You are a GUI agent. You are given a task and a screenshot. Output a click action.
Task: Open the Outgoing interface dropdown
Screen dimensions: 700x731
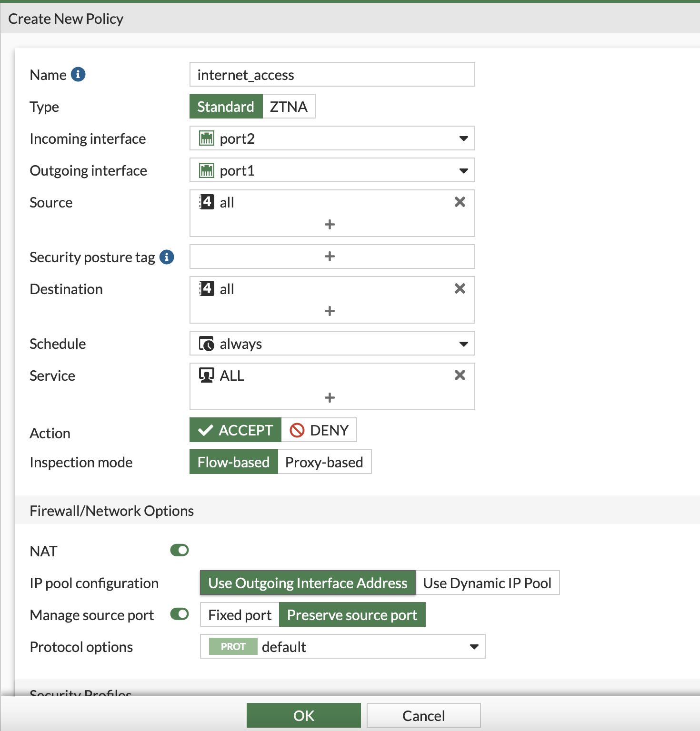[332, 170]
